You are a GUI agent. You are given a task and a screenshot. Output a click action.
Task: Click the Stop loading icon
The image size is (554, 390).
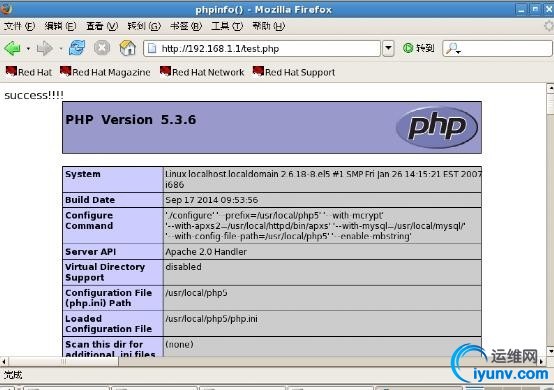click(102, 48)
